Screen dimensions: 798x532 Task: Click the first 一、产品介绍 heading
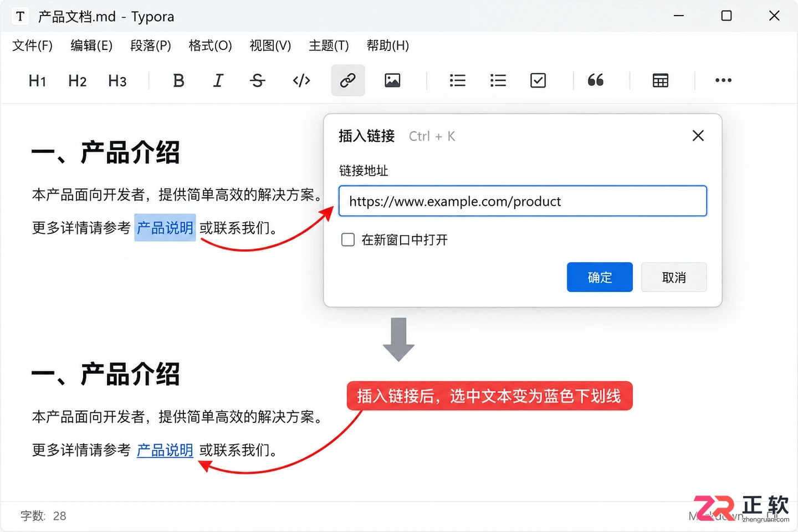click(x=106, y=153)
